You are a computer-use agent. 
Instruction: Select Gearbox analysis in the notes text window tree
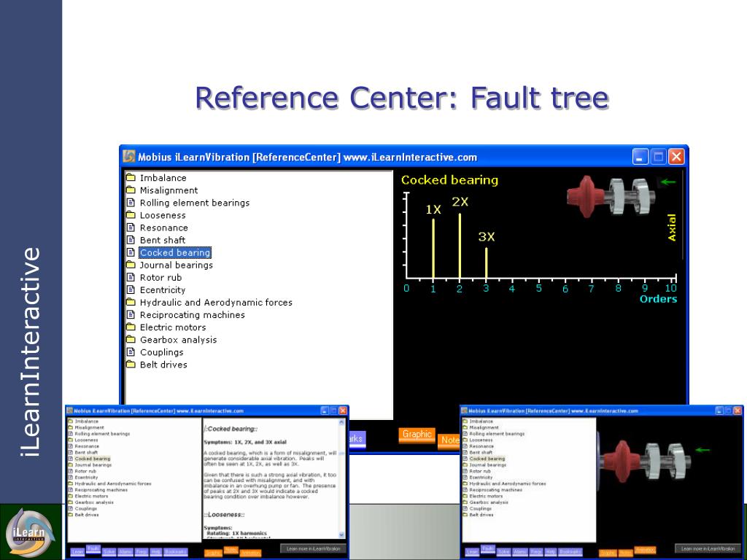[x=94, y=502]
